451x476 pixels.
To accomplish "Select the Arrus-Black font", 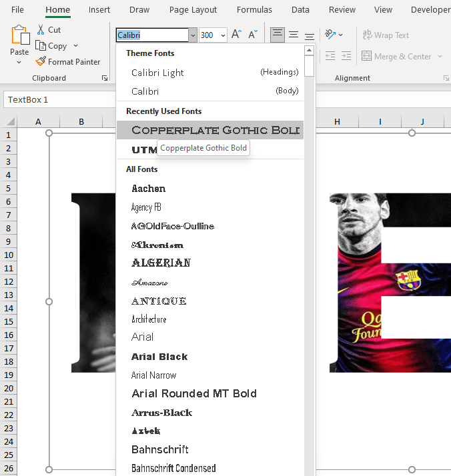I will [x=210, y=413].
